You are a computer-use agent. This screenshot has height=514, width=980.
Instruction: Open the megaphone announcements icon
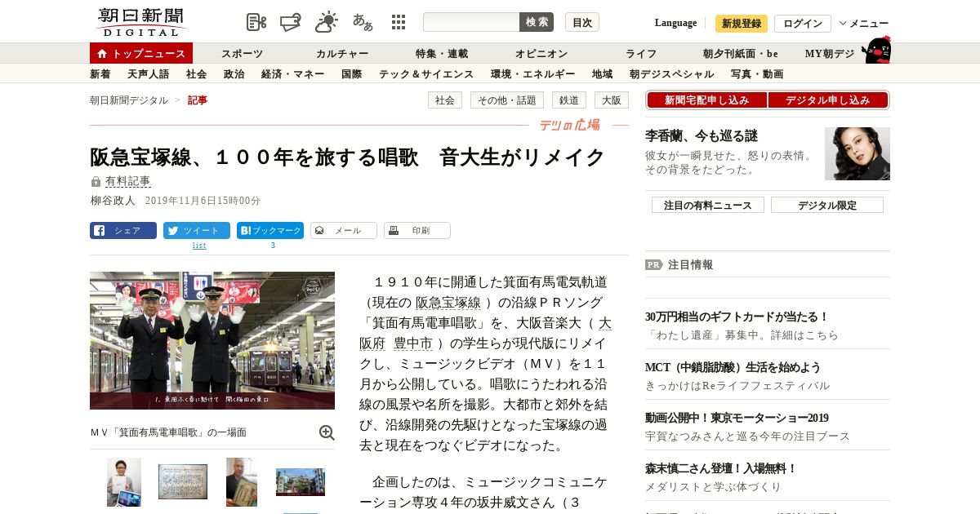[291, 22]
